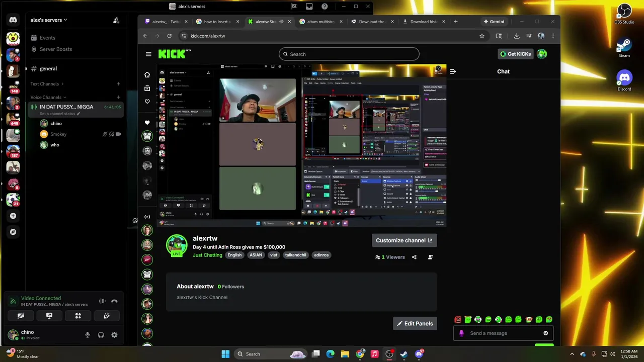
Task: Open Discord noise suppression waveform icon
Action: coord(102,301)
